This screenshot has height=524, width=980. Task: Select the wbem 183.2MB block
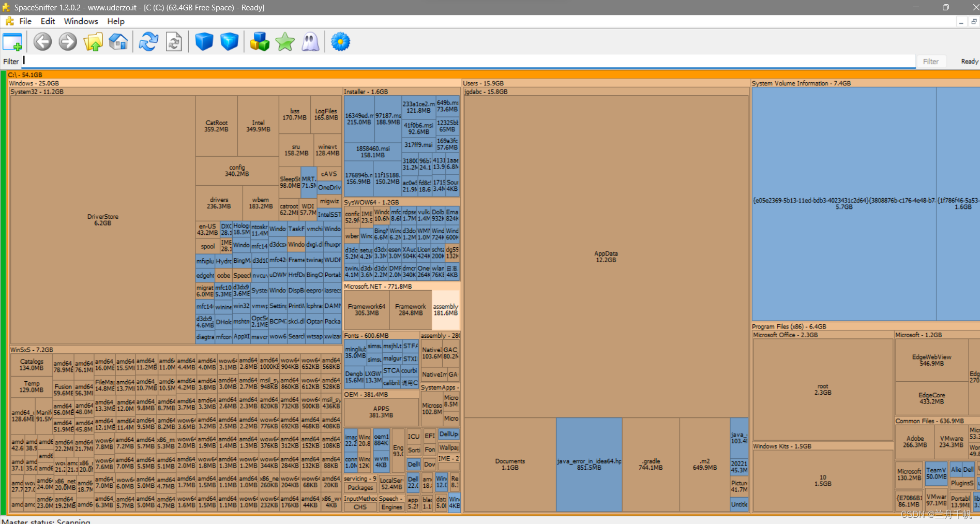pyautogui.click(x=261, y=203)
